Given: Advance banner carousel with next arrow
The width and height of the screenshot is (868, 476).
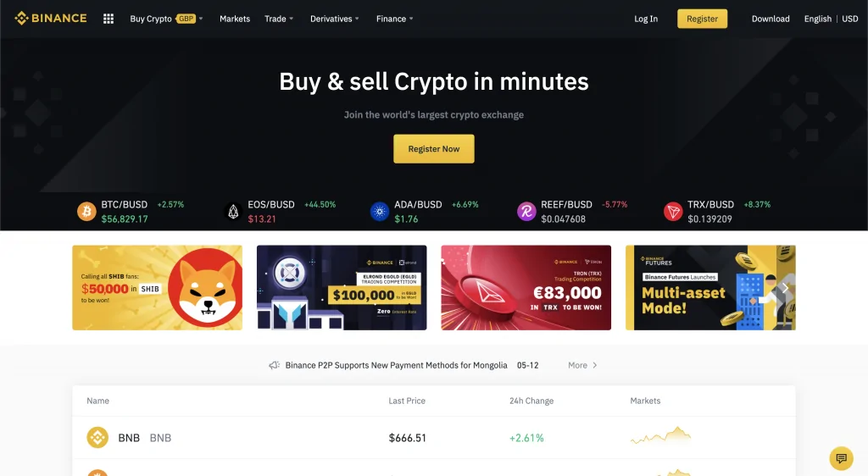Looking at the screenshot, I should [x=785, y=288].
